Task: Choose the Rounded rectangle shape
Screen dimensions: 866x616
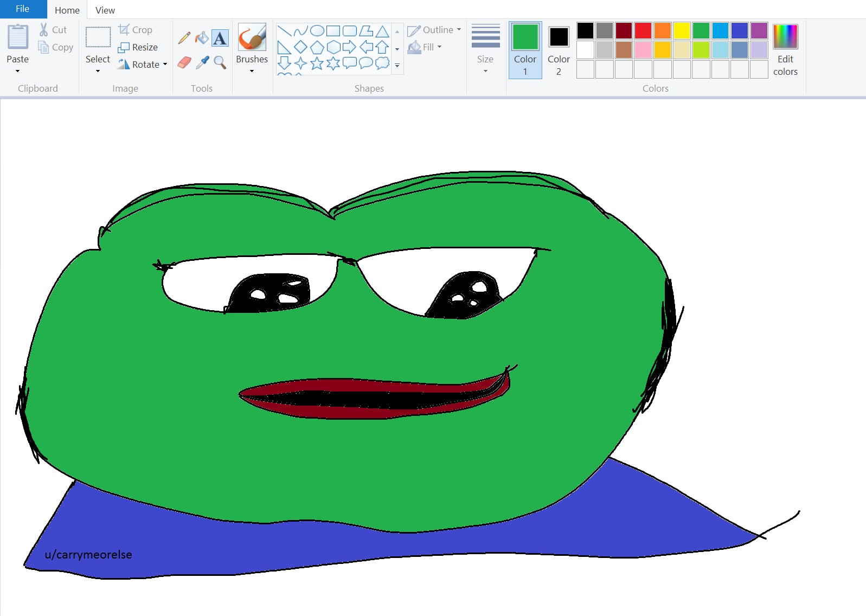Action: pyautogui.click(x=350, y=30)
